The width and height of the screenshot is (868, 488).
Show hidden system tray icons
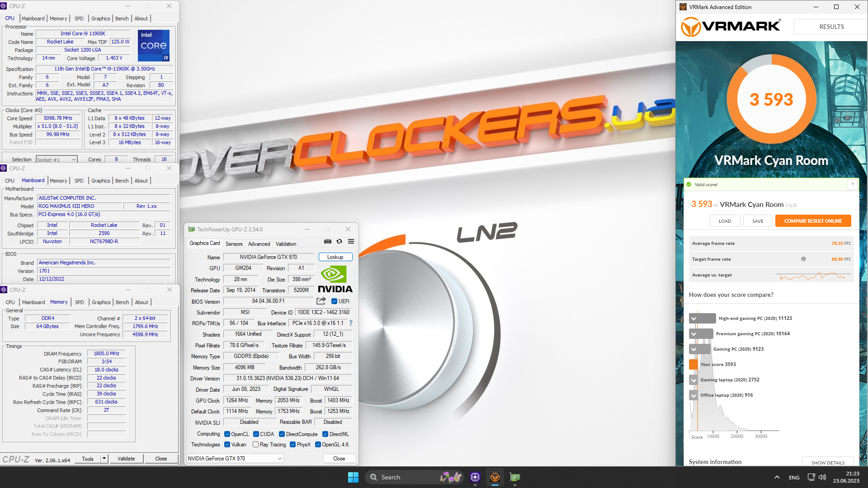click(x=777, y=477)
